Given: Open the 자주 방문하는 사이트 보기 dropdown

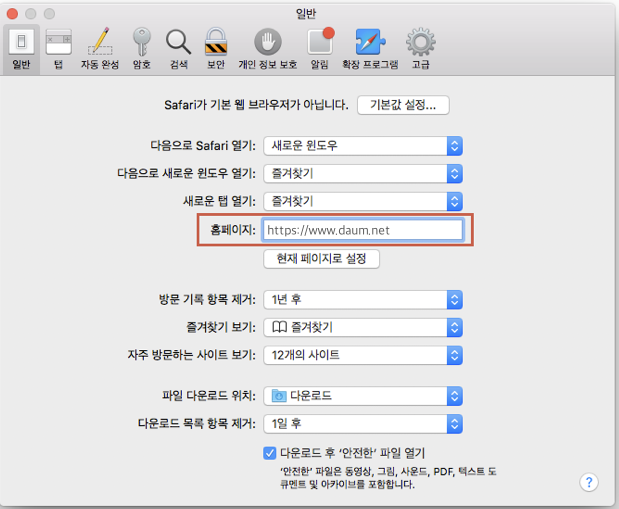Looking at the screenshot, I should click(363, 355).
